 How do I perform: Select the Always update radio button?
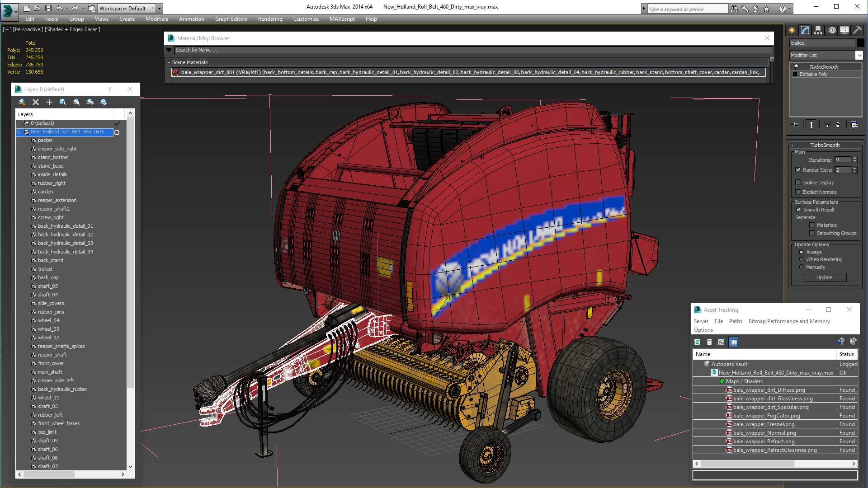(801, 252)
